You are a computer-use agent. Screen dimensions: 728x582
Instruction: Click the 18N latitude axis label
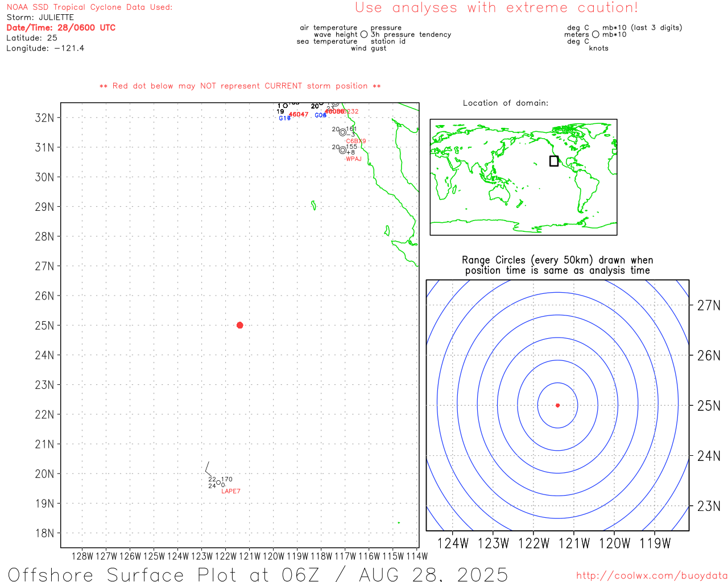coord(44,533)
